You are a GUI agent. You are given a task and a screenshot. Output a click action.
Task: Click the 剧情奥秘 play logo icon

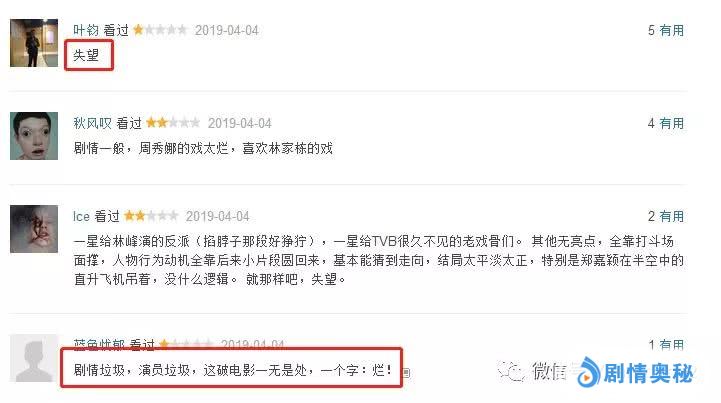coord(589,372)
